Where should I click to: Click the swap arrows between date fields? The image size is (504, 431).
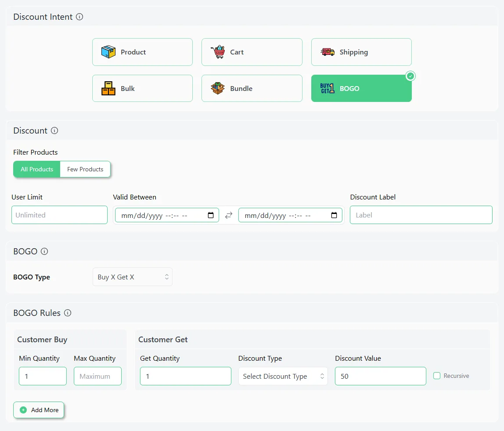pyautogui.click(x=229, y=215)
